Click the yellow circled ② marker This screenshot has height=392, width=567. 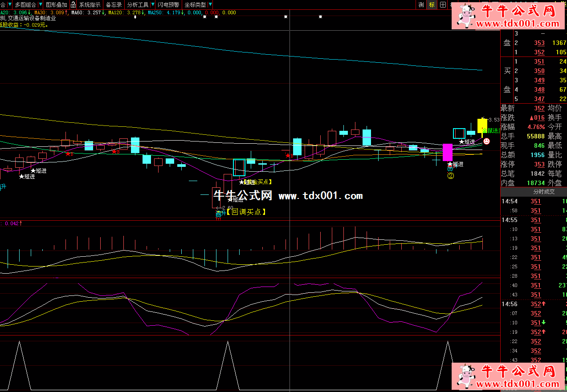coord(450,176)
